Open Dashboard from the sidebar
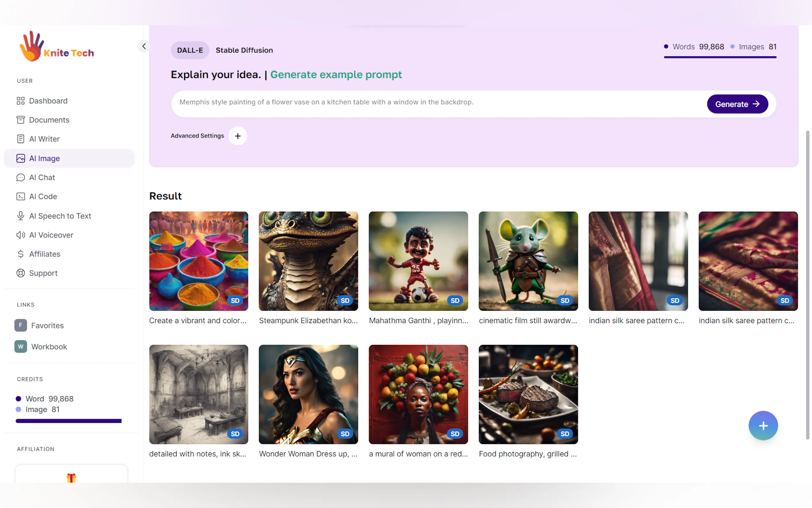Image resolution: width=812 pixels, height=508 pixels. tap(48, 101)
